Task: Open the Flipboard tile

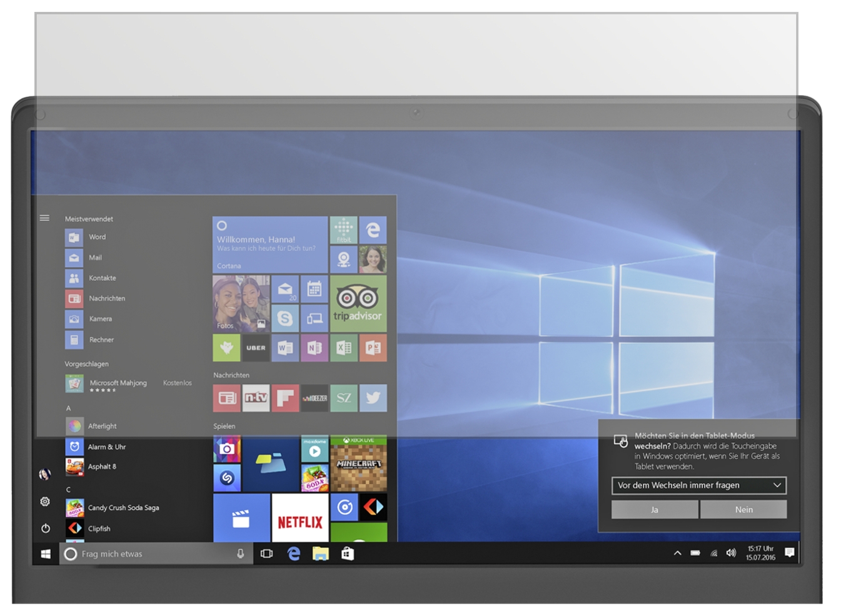Action: pos(285,398)
